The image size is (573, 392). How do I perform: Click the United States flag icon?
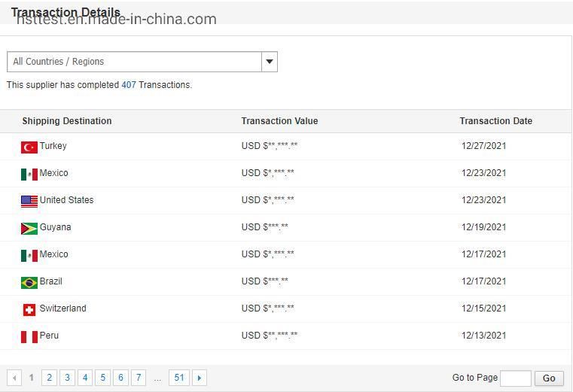click(x=29, y=202)
